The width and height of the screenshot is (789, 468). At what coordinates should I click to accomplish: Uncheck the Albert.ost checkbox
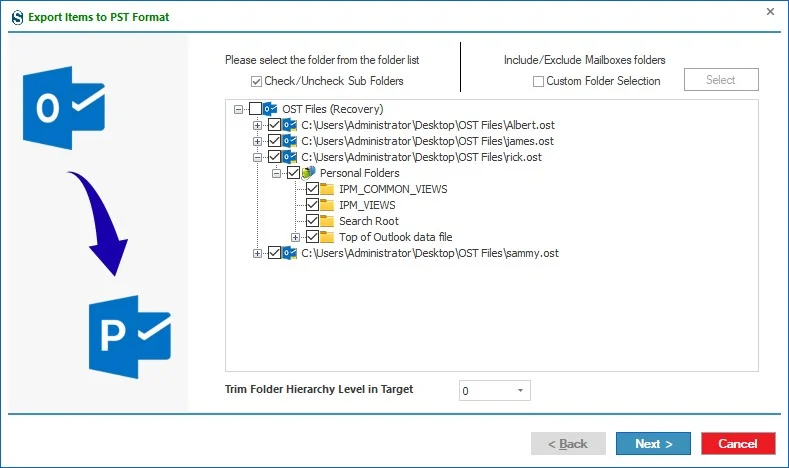[274, 125]
